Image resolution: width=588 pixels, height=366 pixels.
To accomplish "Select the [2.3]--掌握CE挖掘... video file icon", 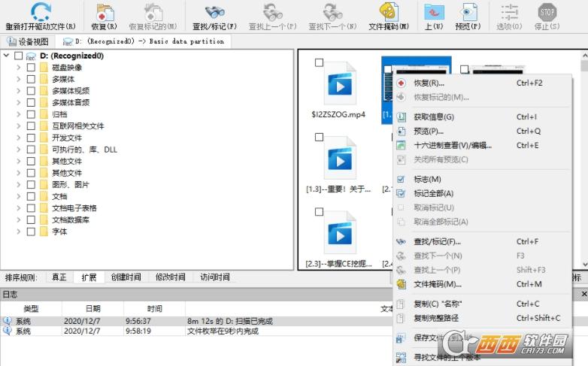I will [x=340, y=232].
